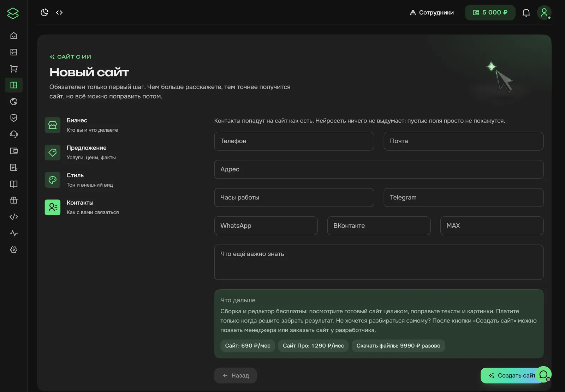This screenshot has width=565, height=392.
Task: Open the code slash icon in the sidebar
Action: 14,217
